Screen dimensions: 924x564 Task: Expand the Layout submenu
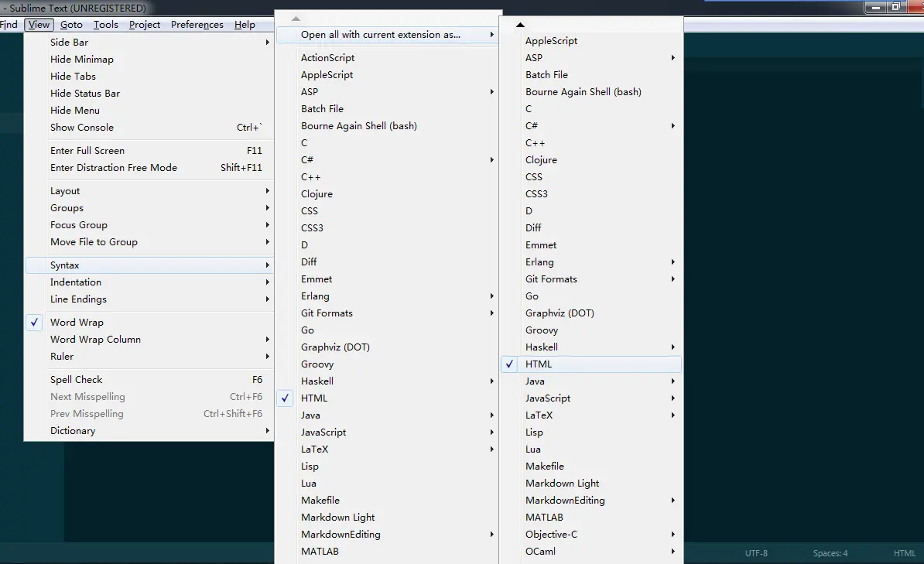(149, 192)
